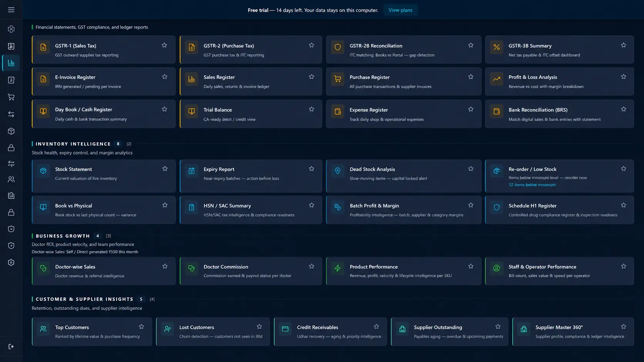Image resolution: width=644 pixels, height=362 pixels.
Task: Toggle favorite star on E-Invoice Register
Action: coord(165,77)
